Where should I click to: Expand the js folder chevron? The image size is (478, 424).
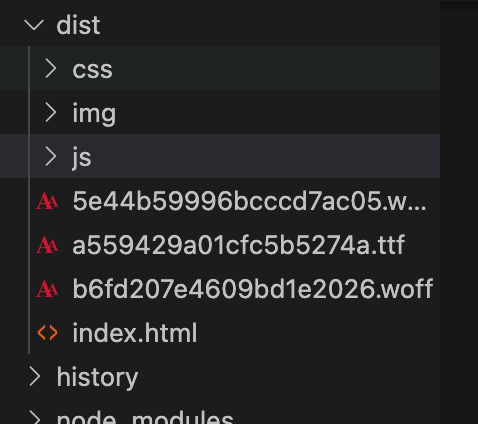51,156
